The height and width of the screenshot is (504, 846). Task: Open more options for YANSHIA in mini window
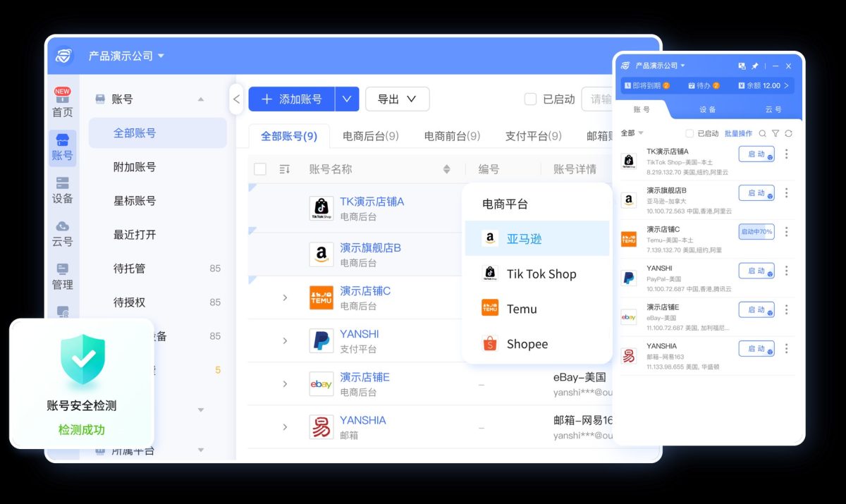click(x=787, y=348)
